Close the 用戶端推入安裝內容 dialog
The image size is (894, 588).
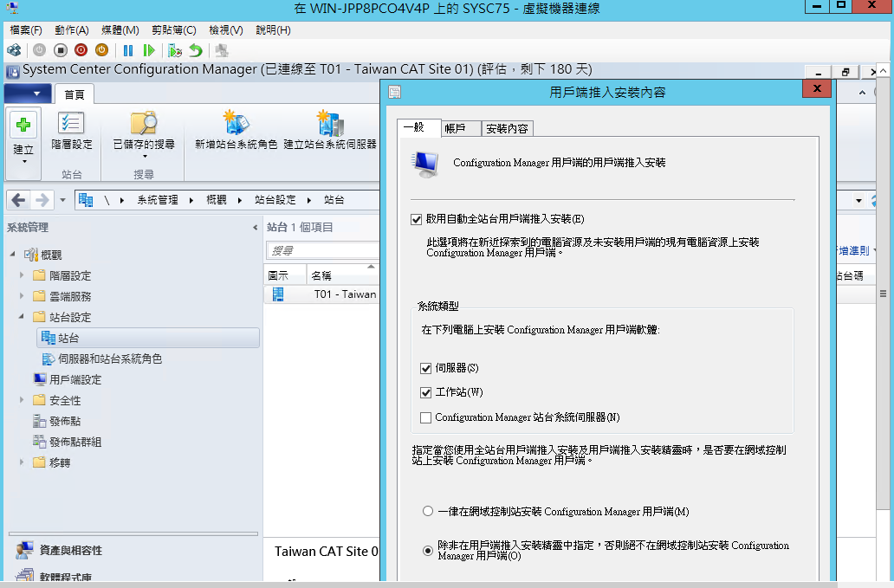click(x=817, y=89)
